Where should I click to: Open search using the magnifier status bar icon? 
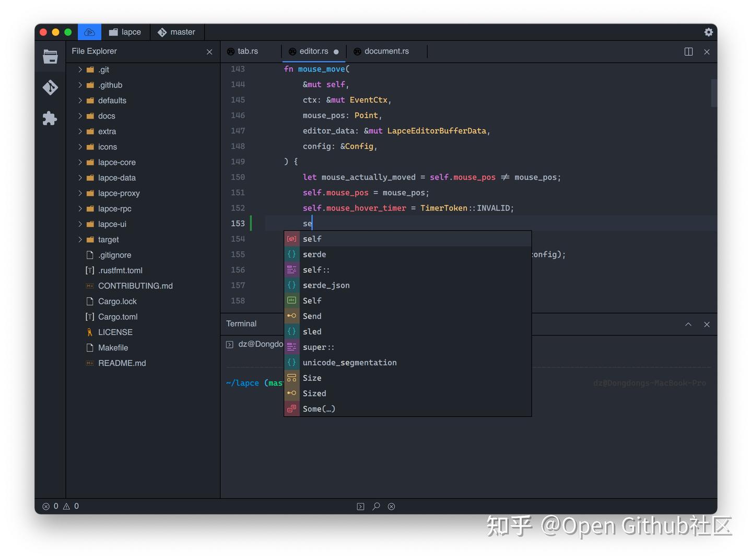[375, 506]
